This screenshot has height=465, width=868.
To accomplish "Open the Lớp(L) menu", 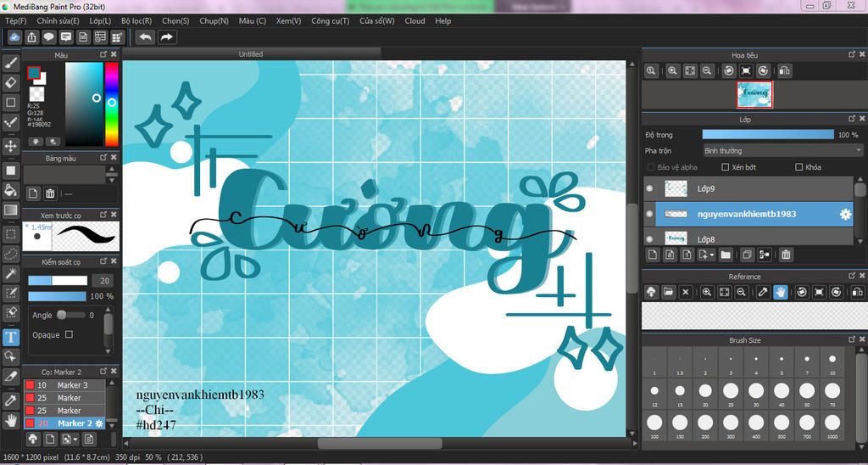I will coord(100,20).
